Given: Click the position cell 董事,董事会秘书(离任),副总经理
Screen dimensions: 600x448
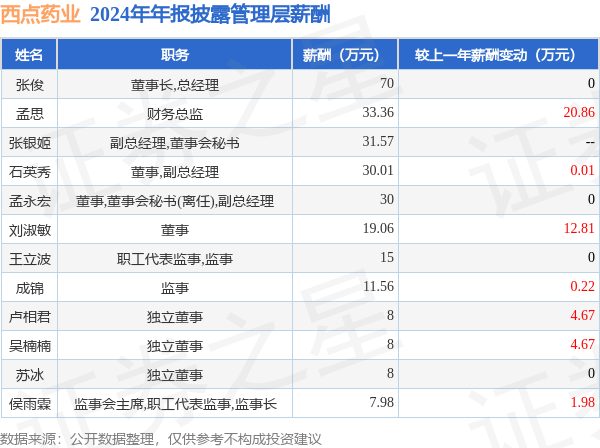Looking at the screenshot, I should coord(175,201).
